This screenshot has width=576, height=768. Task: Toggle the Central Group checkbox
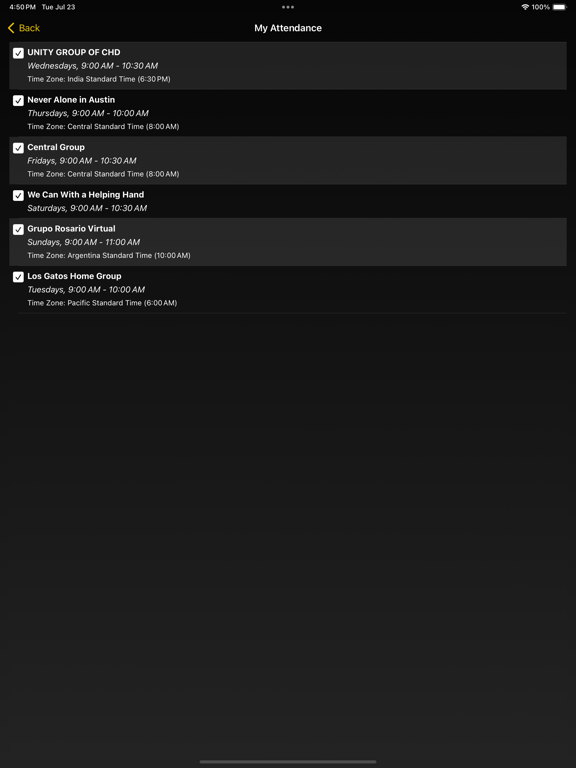pyautogui.click(x=18, y=148)
